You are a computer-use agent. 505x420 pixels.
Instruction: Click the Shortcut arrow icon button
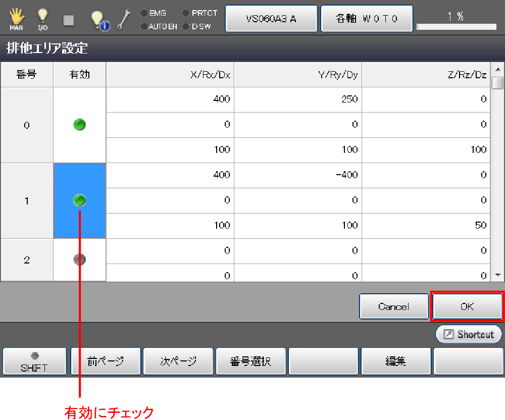(468, 334)
